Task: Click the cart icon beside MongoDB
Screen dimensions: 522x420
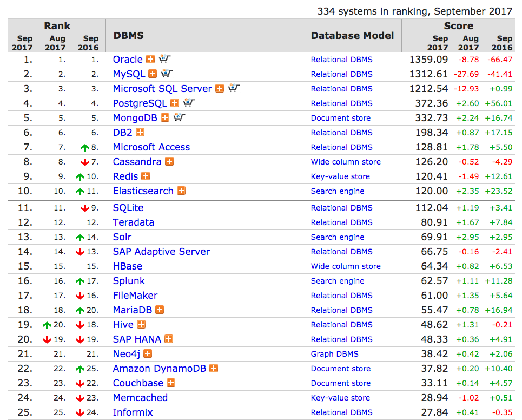Action: 180,118
